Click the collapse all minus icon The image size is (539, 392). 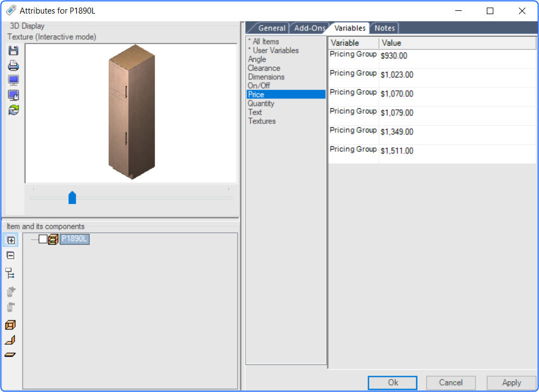coord(11,256)
